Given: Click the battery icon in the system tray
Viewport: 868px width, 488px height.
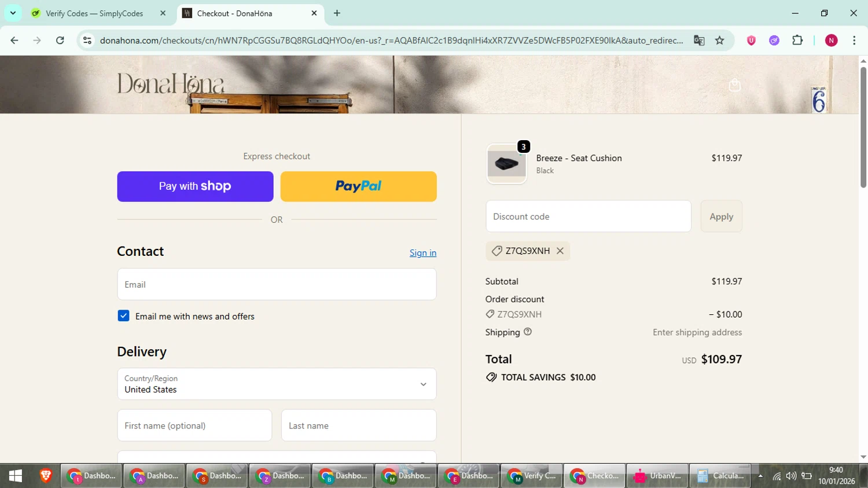Looking at the screenshot, I should click(x=807, y=476).
